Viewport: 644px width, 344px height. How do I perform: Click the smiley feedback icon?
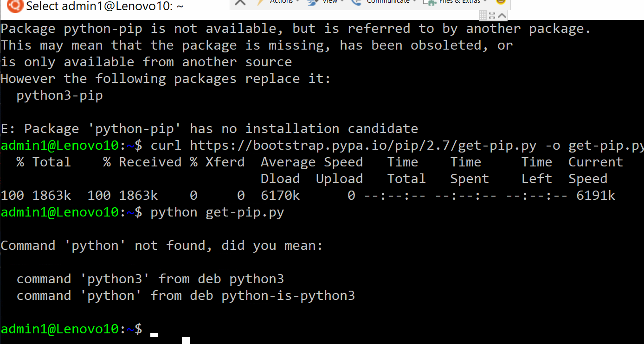click(500, 2)
